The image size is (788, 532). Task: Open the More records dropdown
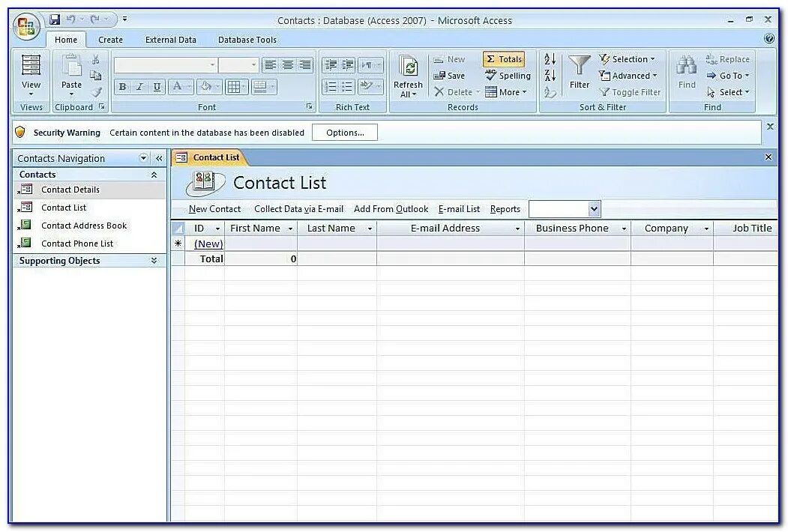coord(506,92)
